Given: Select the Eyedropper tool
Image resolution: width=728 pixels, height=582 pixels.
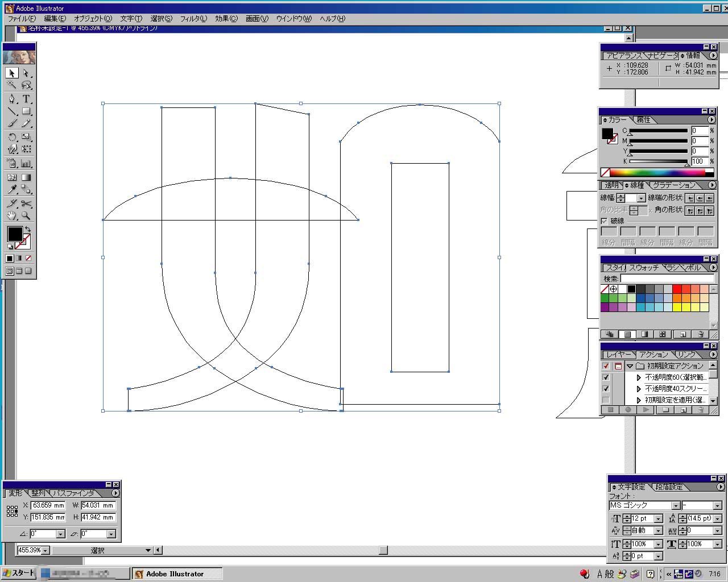Looking at the screenshot, I should point(12,189).
